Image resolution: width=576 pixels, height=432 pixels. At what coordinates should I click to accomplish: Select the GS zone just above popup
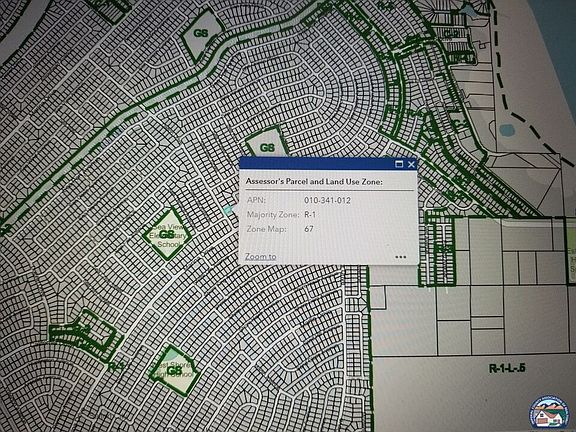click(267, 143)
